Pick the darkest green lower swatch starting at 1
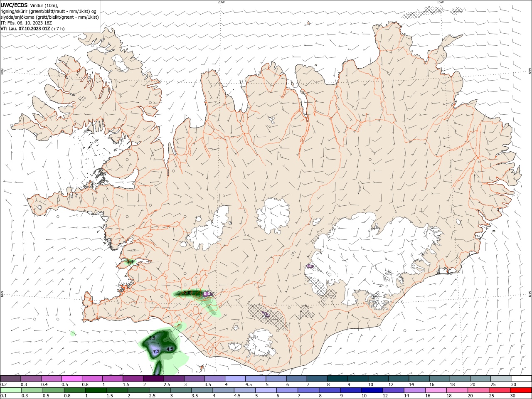The width and height of the screenshot is (532, 399). [x=96, y=390]
